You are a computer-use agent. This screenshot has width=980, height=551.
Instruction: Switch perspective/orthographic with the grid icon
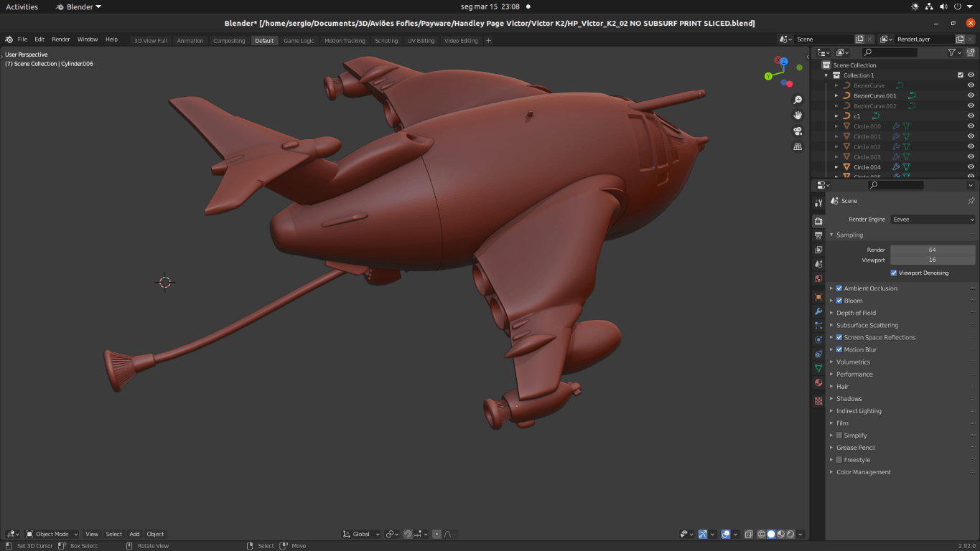tap(797, 146)
